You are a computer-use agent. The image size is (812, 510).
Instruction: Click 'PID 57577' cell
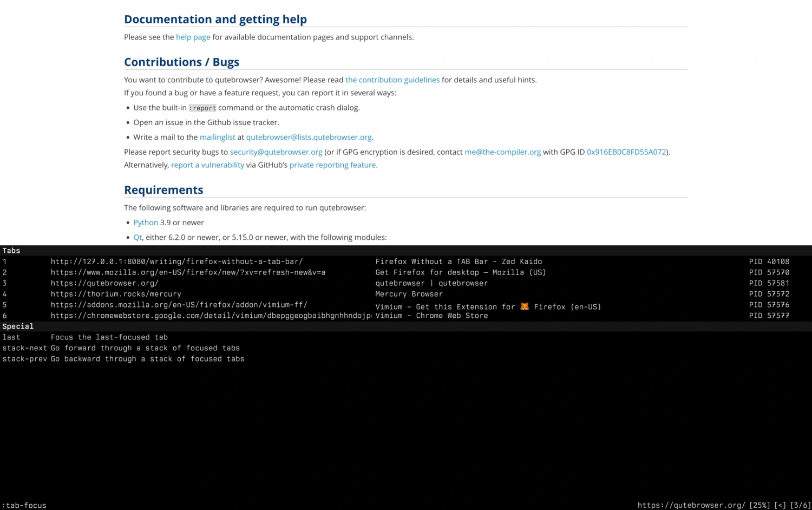tap(769, 316)
